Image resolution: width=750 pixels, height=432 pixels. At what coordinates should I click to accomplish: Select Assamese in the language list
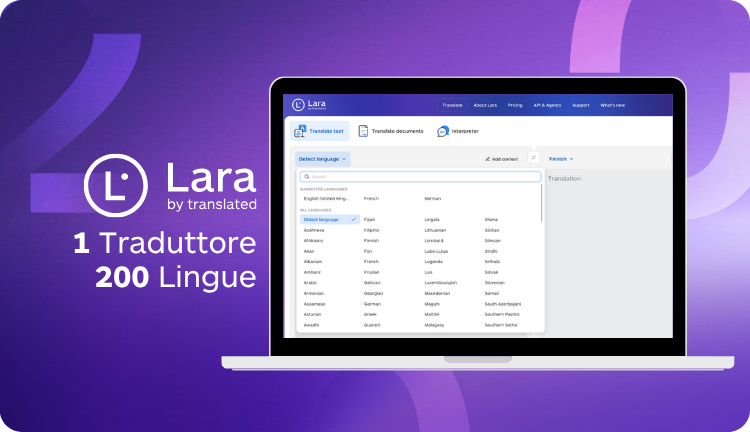point(314,304)
